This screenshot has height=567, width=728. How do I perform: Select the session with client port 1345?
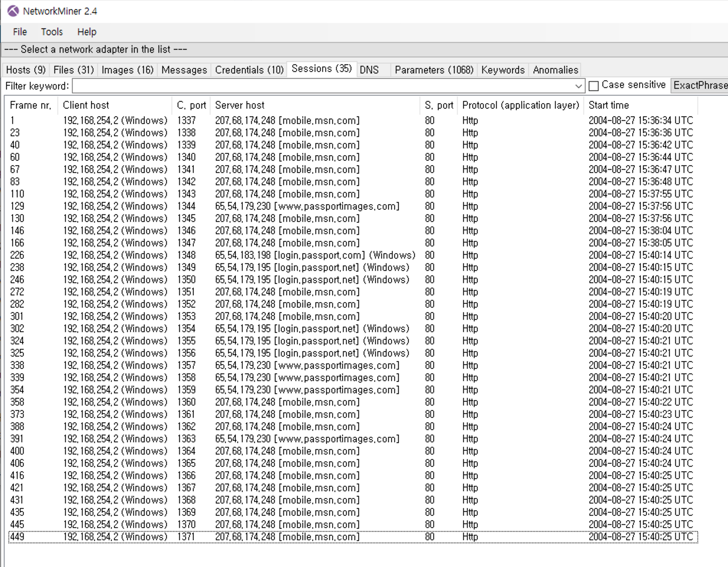[353, 218]
